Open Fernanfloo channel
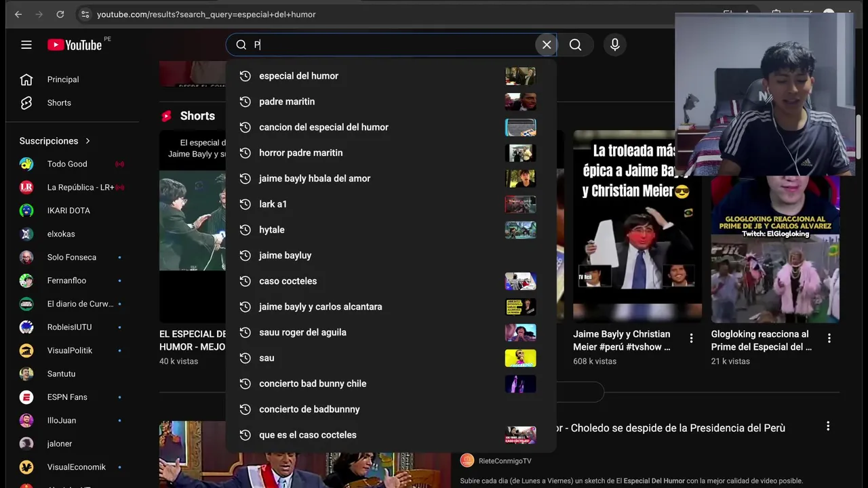The height and width of the screenshot is (488, 868). tap(73, 281)
